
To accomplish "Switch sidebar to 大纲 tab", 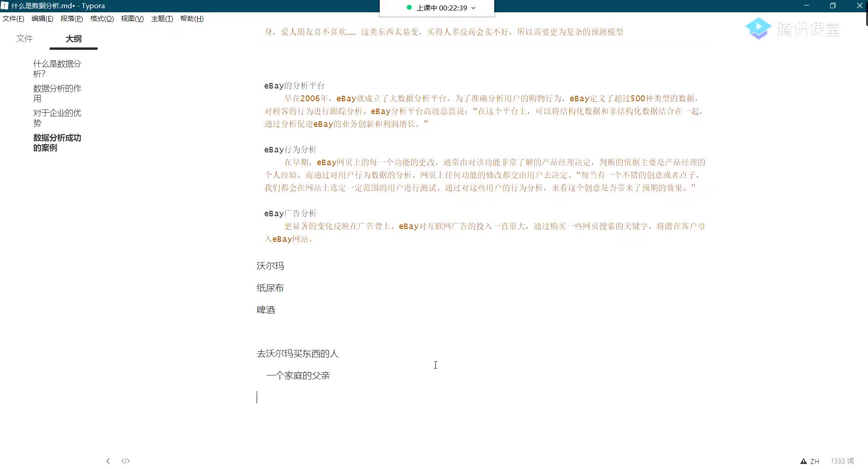I will tap(73, 39).
